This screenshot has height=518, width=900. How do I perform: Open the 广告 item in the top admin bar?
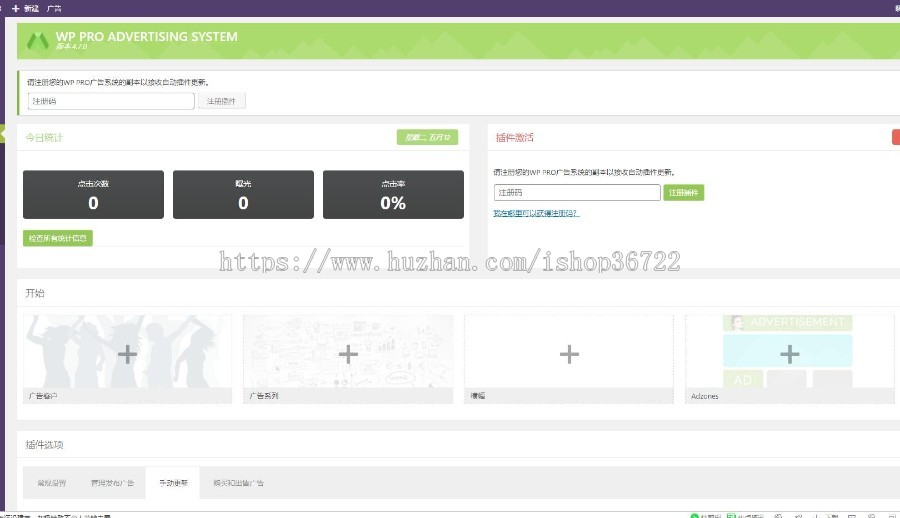[x=54, y=8]
